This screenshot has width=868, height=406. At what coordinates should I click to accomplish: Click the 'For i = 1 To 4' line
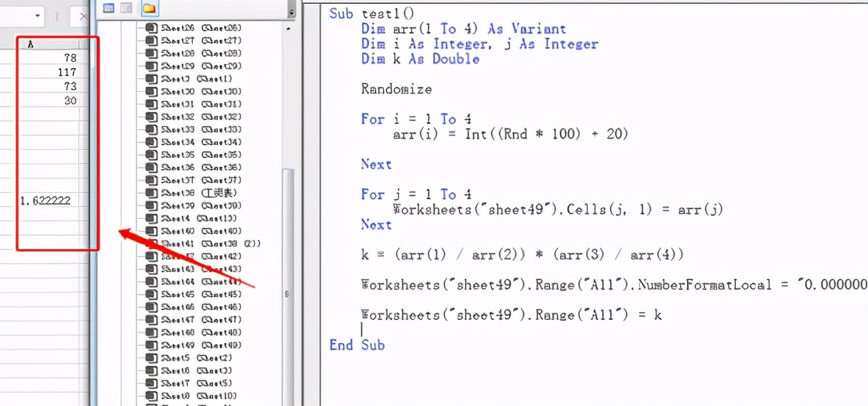[416, 119]
